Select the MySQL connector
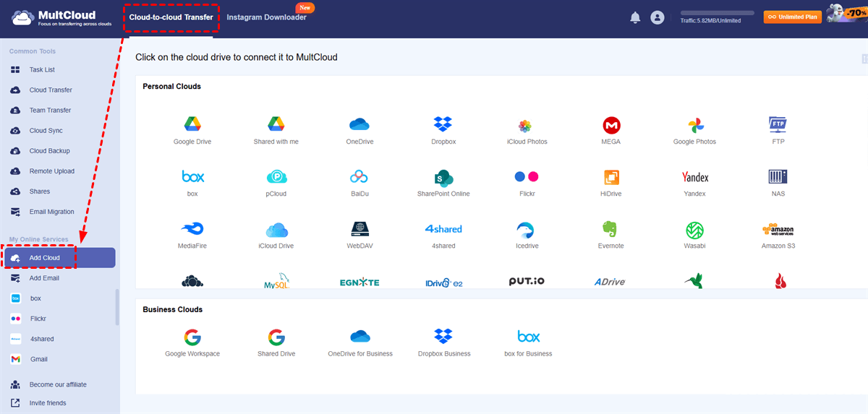868x414 pixels. click(276, 282)
